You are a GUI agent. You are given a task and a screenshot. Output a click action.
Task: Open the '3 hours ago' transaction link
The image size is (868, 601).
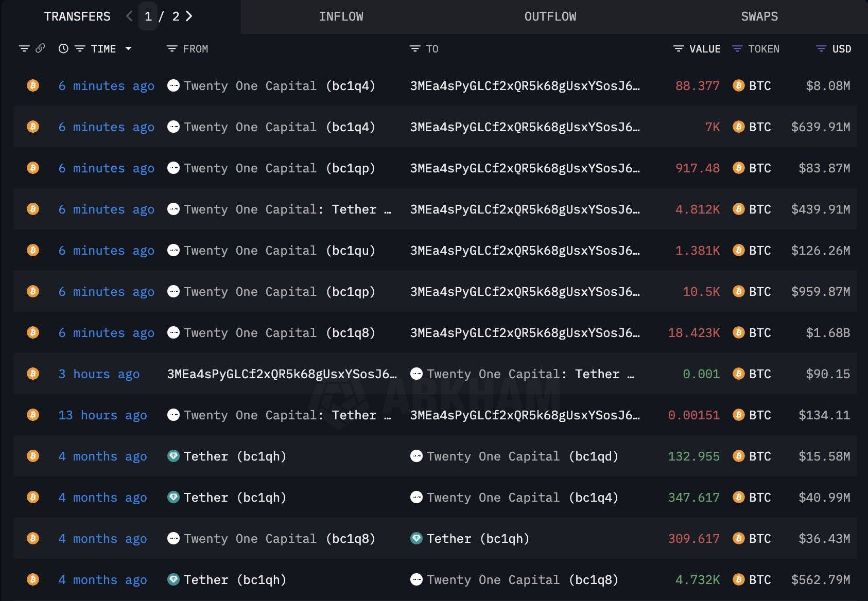pyautogui.click(x=99, y=374)
